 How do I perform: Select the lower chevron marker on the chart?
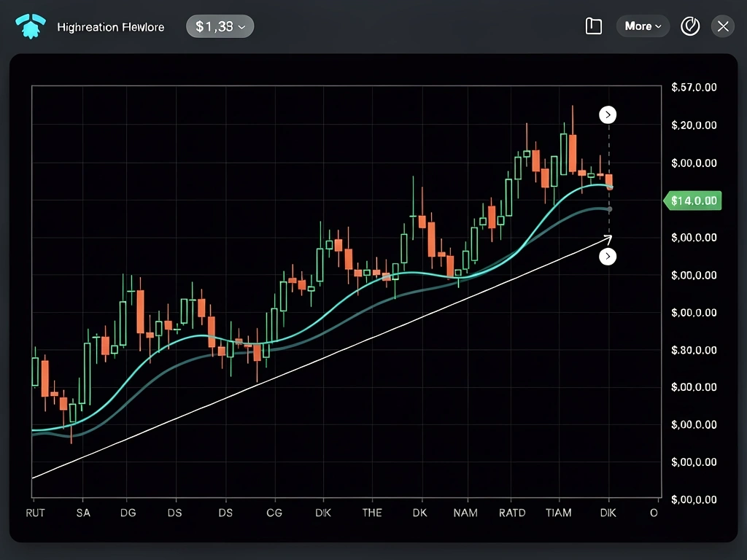click(x=608, y=256)
